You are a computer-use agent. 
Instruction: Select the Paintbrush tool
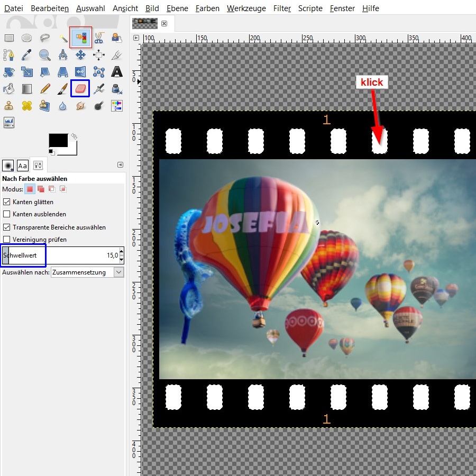(x=63, y=88)
